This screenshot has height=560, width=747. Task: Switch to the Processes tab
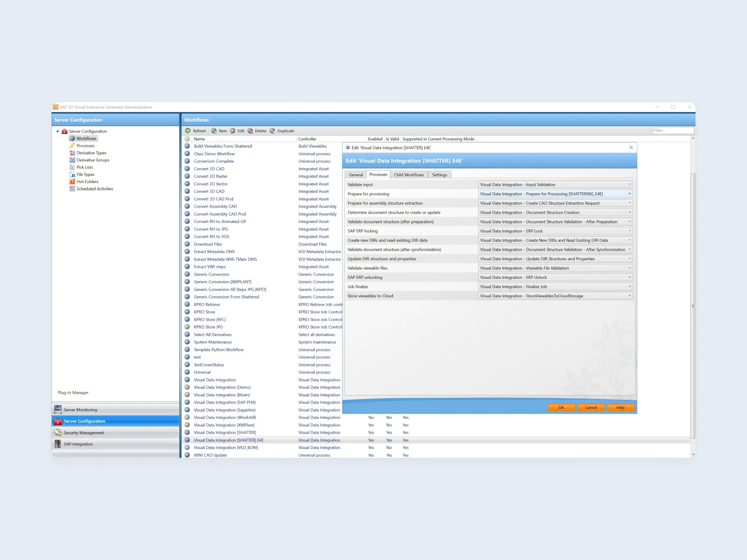(378, 174)
